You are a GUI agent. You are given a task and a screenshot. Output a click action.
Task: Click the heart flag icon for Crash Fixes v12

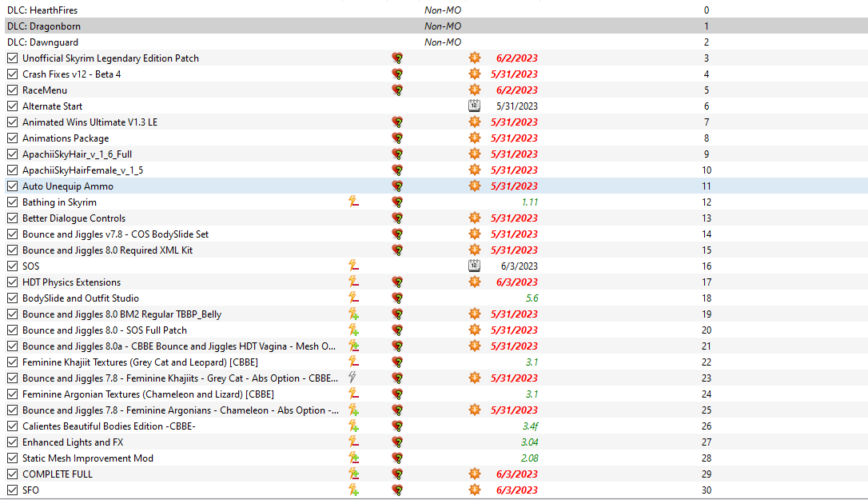[397, 74]
